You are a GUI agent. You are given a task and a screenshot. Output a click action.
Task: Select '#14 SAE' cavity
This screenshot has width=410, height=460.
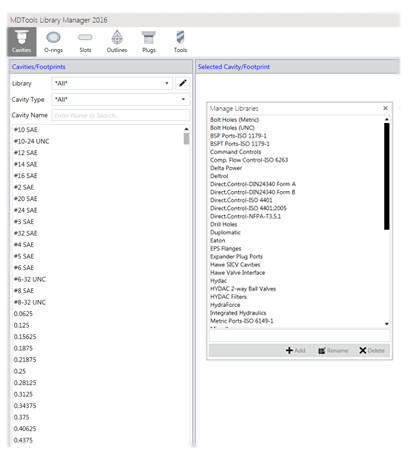[26, 164]
